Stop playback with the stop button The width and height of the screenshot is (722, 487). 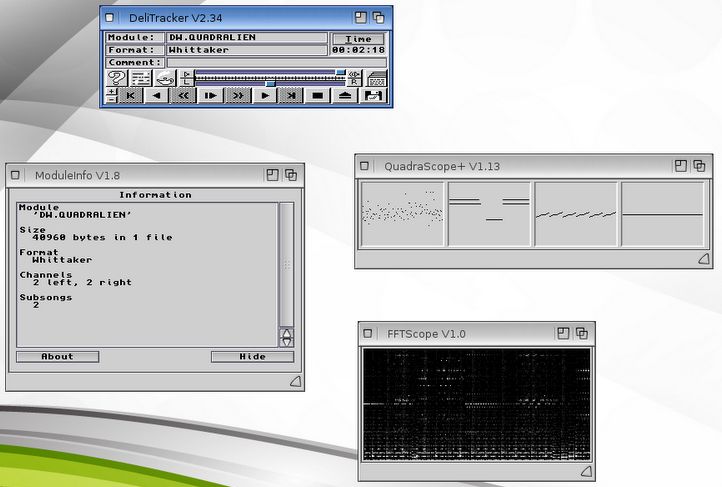click(318, 95)
